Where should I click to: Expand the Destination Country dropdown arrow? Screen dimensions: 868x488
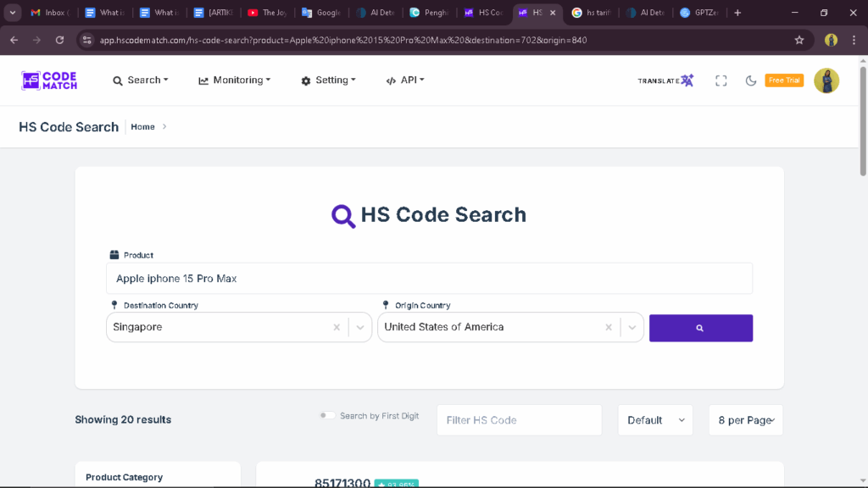pos(360,327)
